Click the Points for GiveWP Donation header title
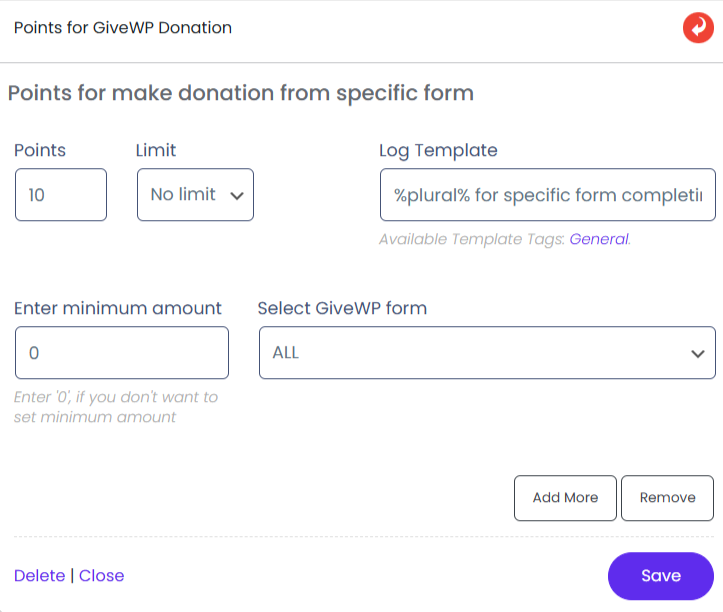This screenshot has width=723, height=612. pyautogui.click(x=123, y=28)
